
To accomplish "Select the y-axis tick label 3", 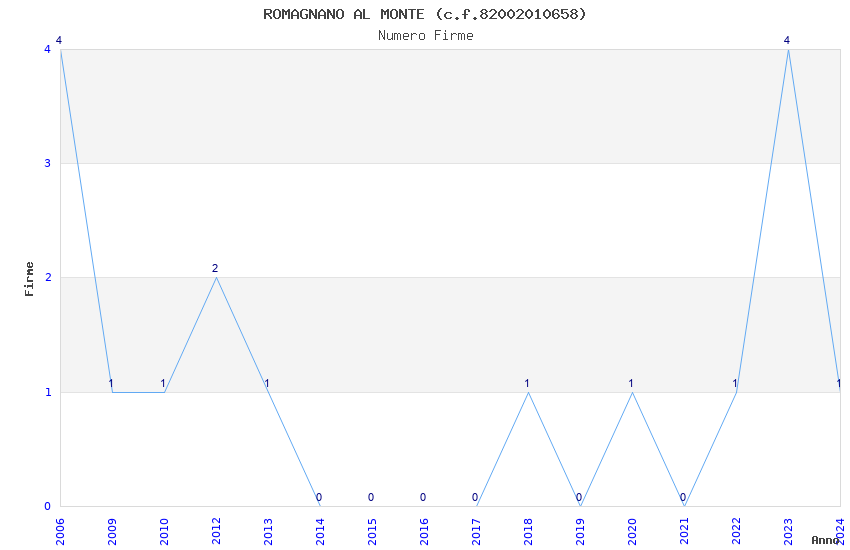I will (x=48, y=163).
